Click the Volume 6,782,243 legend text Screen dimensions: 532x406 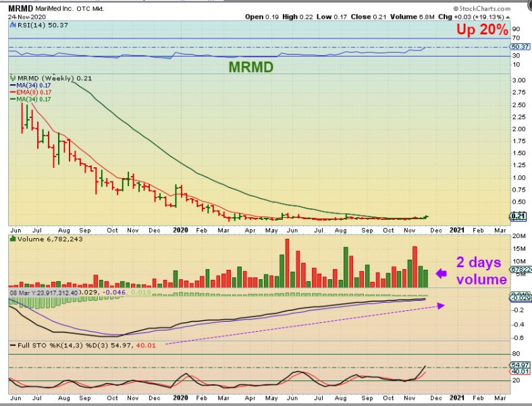click(x=50, y=239)
